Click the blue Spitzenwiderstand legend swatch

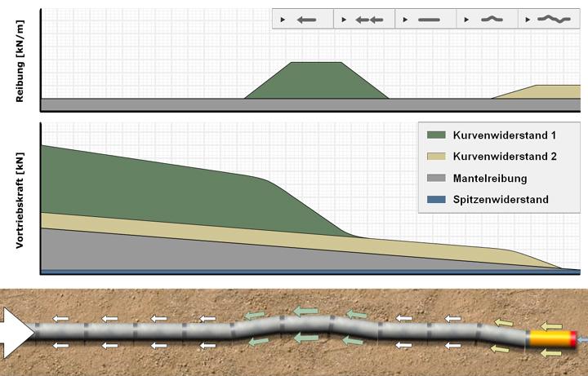point(437,199)
